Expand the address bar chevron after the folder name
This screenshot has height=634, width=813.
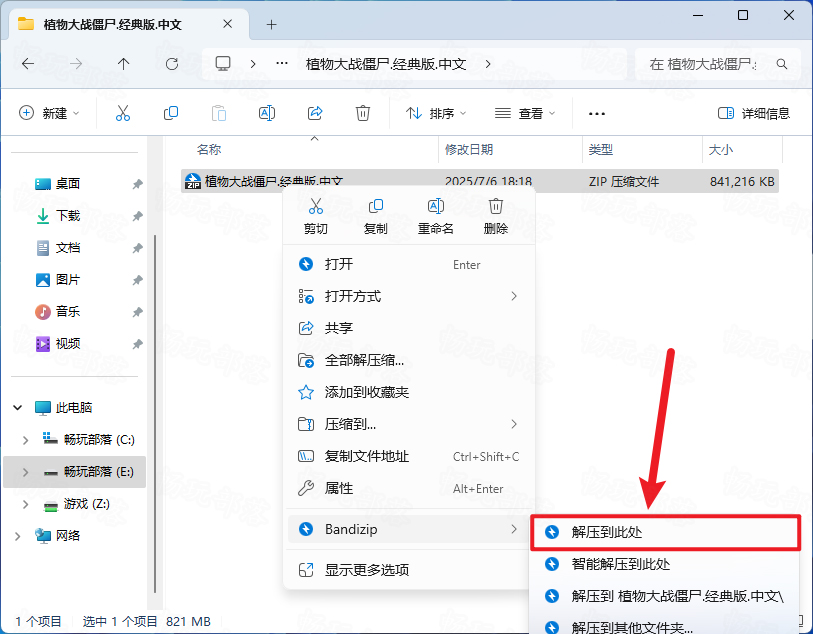pos(488,64)
